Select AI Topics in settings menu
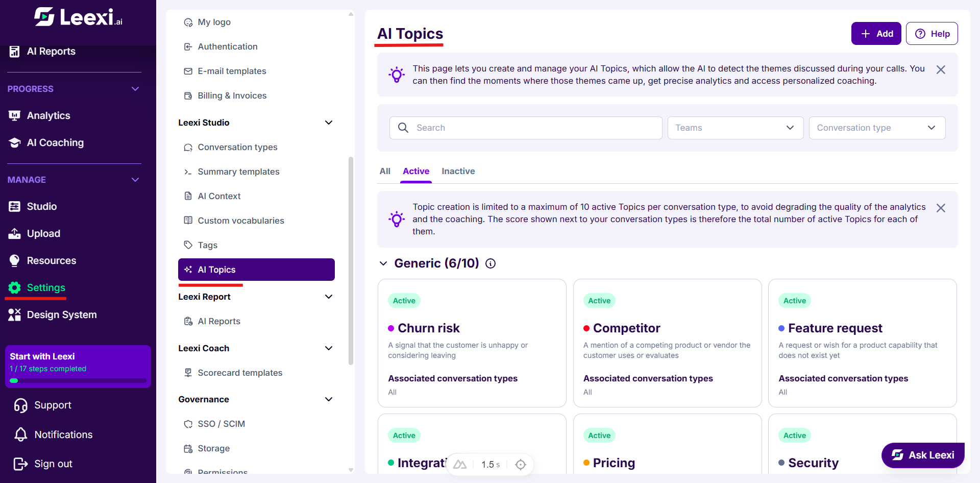Screen dimensions: 980x483 point(256,270)
